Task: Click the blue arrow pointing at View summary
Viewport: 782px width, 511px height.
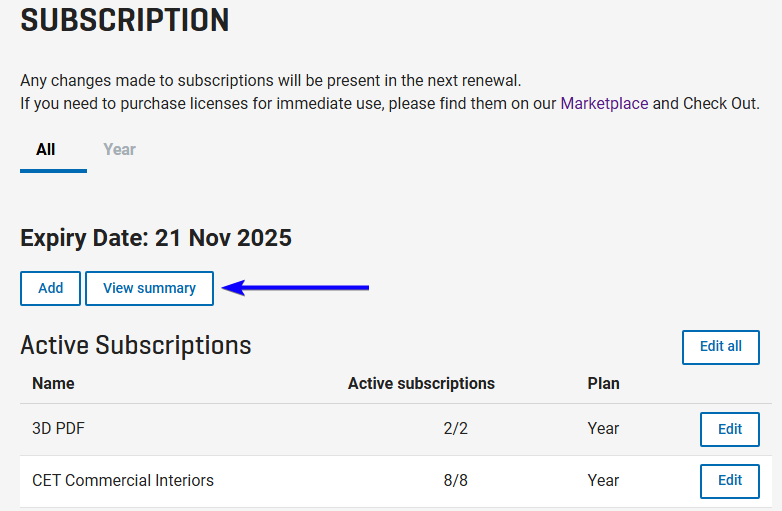Action: pos(295,288)
